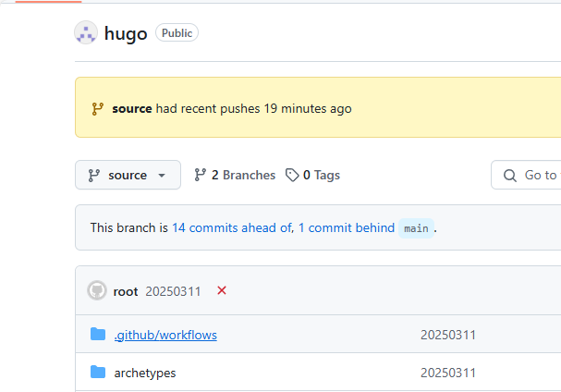Open the latest commit message 20250311
561x392 pixels.
pos(173,291)
